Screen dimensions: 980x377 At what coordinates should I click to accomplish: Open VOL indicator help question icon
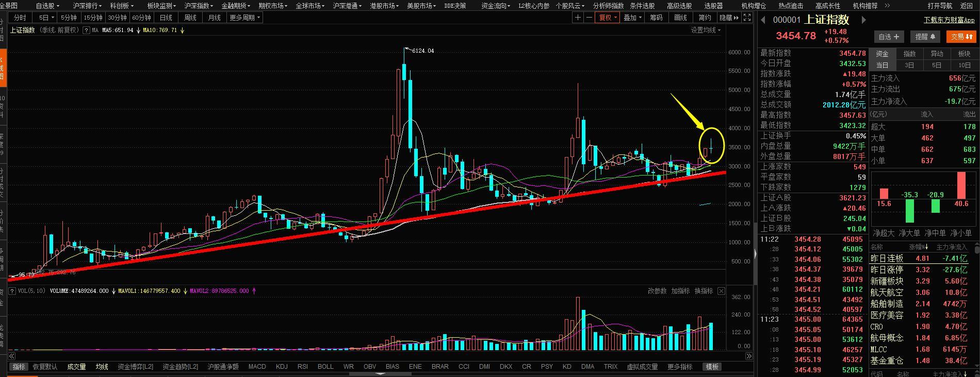(x=12, y=291)
